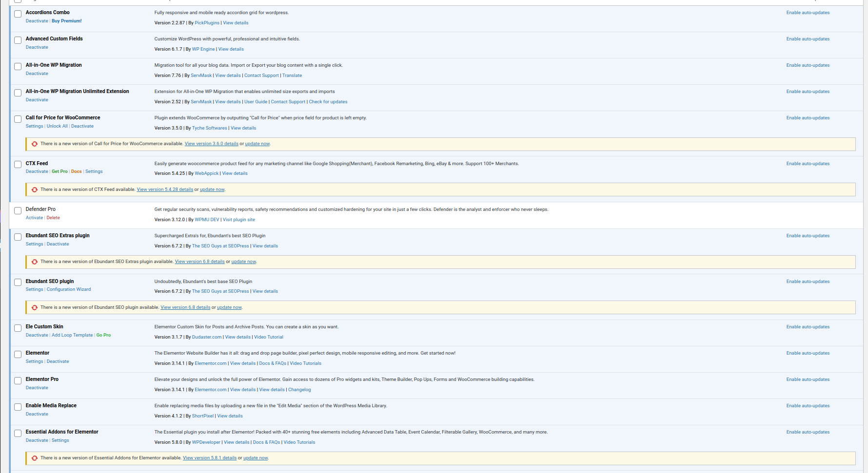Screen dimensions: 868x473
Task: Open Elementor Settings link
Action: tap(34, 361)
